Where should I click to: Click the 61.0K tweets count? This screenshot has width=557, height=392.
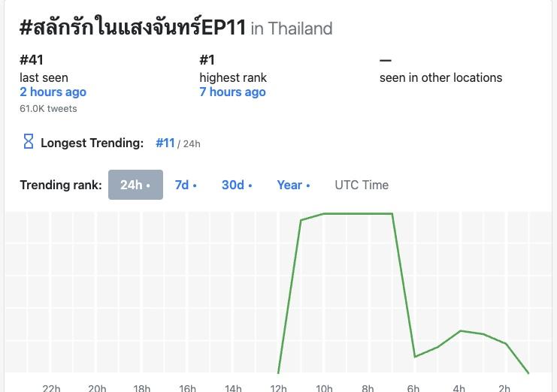tap(48, 108)
